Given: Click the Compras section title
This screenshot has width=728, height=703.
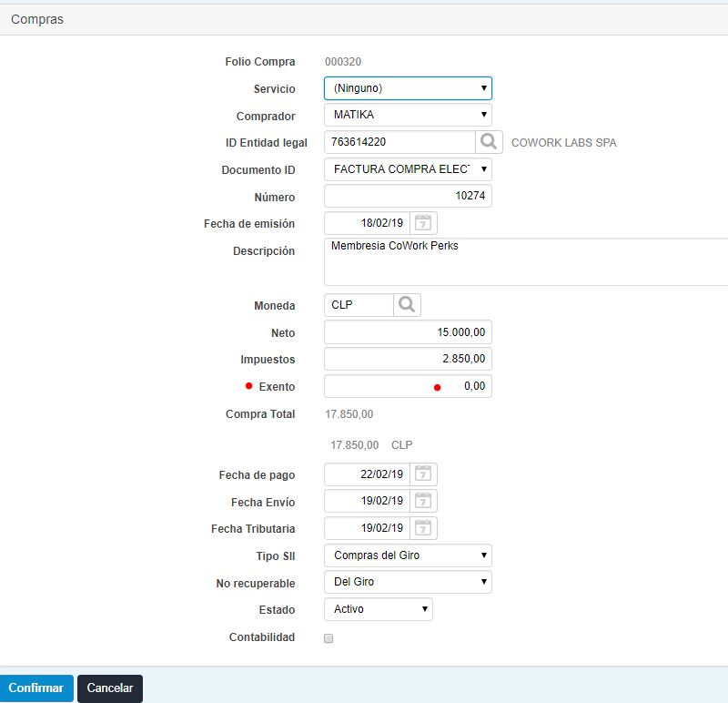Looking at the screenshot, I should 37,19.
